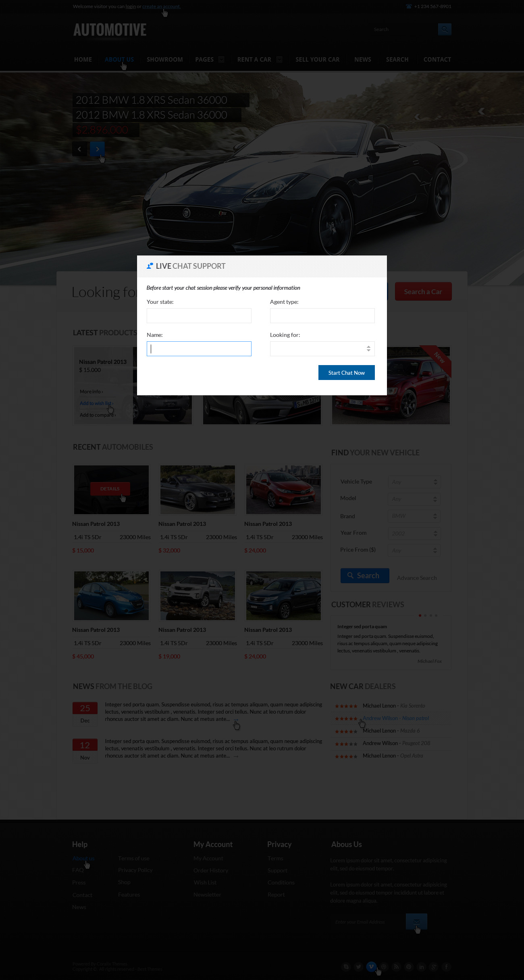Screen dimensions: 524x980
Task: Open the $ 19,000 SUV thumbnail
Action: (198, 596)
